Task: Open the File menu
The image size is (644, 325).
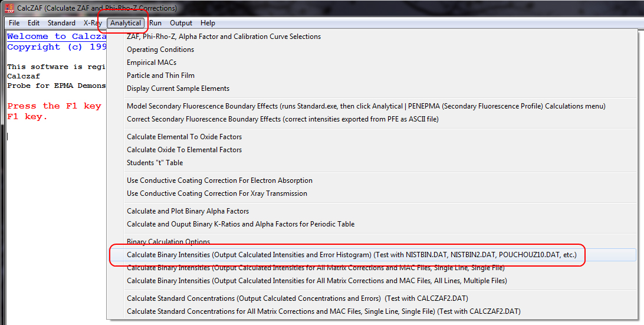Action: (14, 23)
